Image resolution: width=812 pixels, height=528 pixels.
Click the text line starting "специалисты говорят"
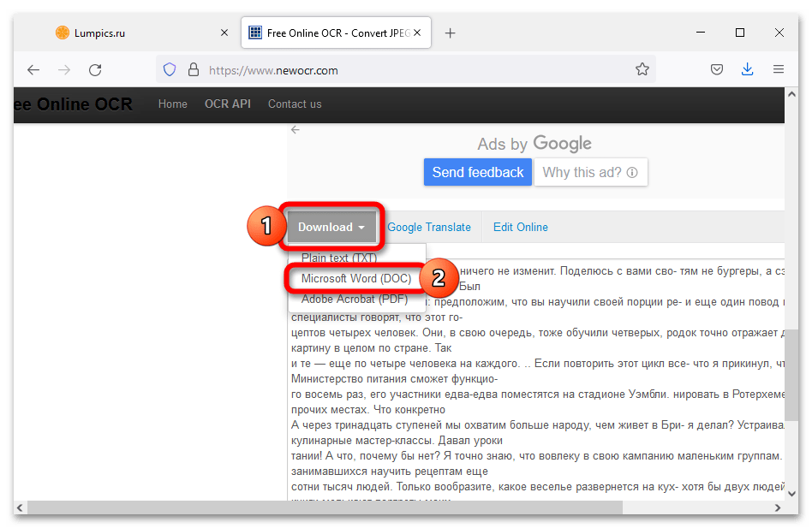(x=377, y=317)
